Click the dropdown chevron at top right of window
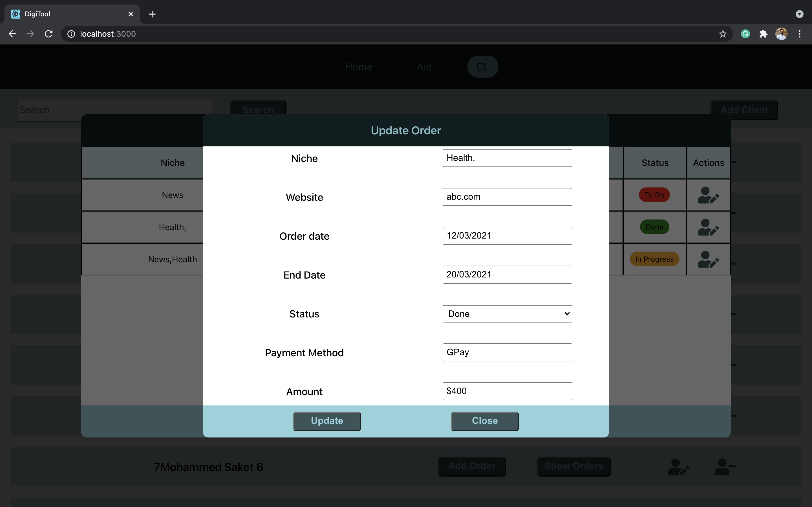812x507 pixels. (x=799, y=14)
